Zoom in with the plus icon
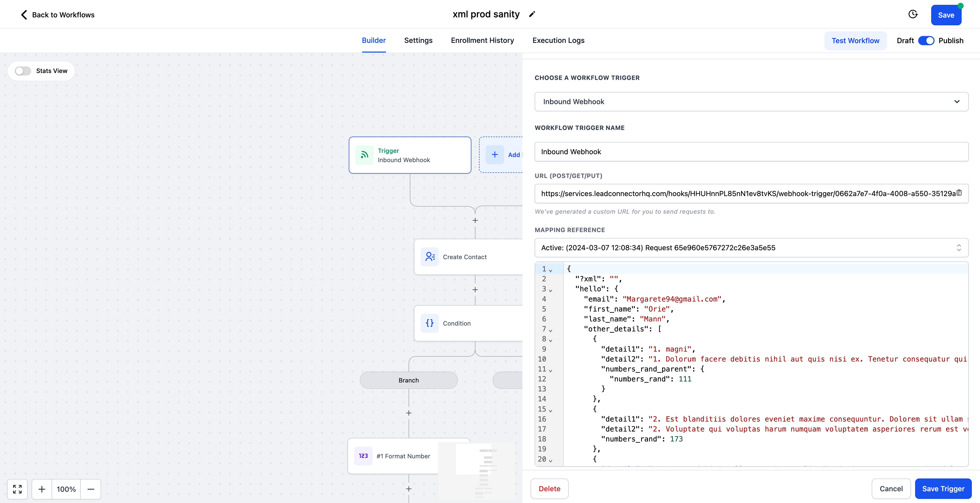 42,489
